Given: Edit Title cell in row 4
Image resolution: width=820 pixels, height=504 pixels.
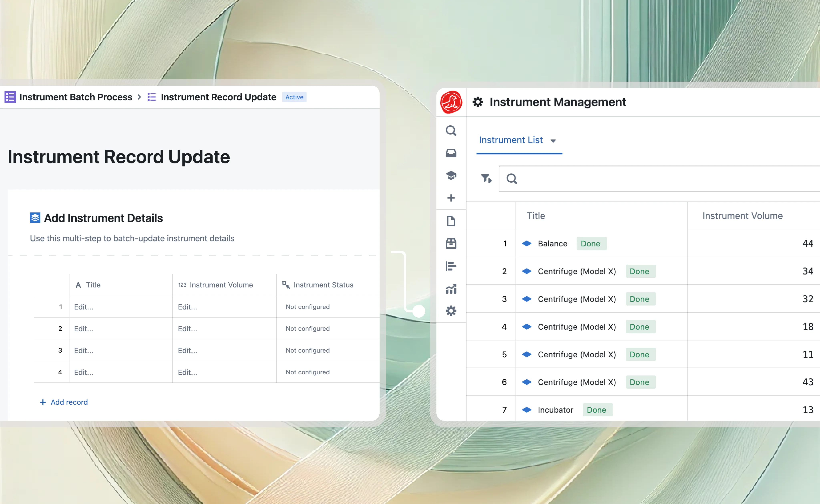Looking at the screenshot, I should (x=121, y=372).
